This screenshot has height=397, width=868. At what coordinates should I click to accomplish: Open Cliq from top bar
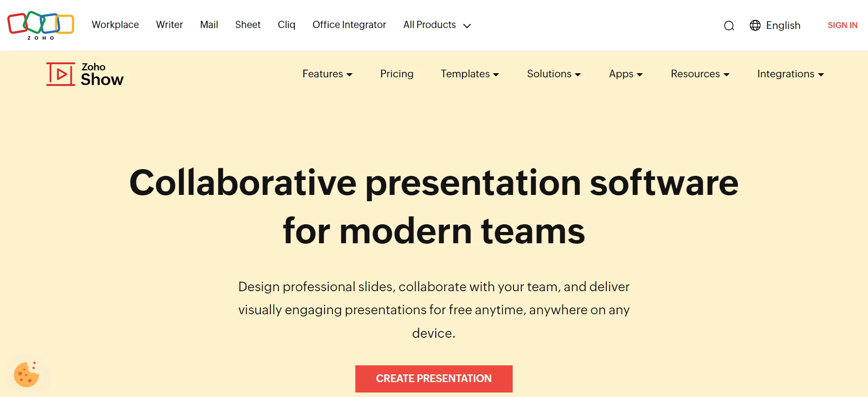[287, 25]
